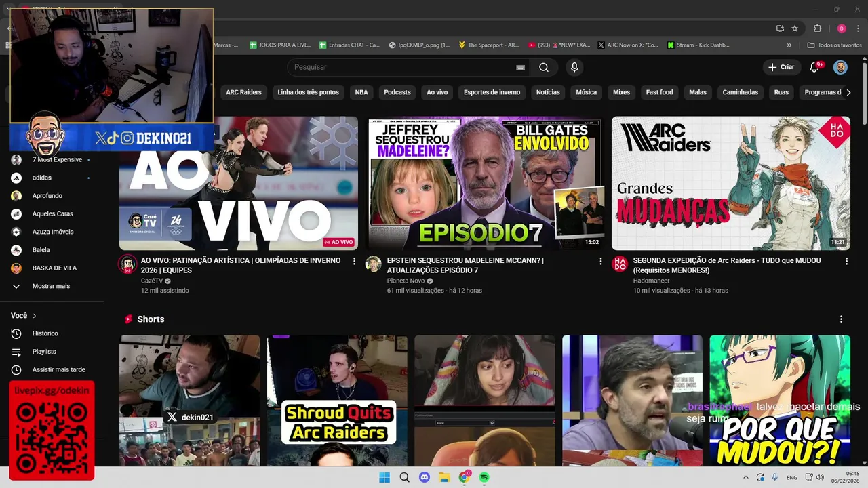Expand subscriptions with Mostrar mais
The height and width of the screenshot is (488, 868).
(x=52, y=286)
